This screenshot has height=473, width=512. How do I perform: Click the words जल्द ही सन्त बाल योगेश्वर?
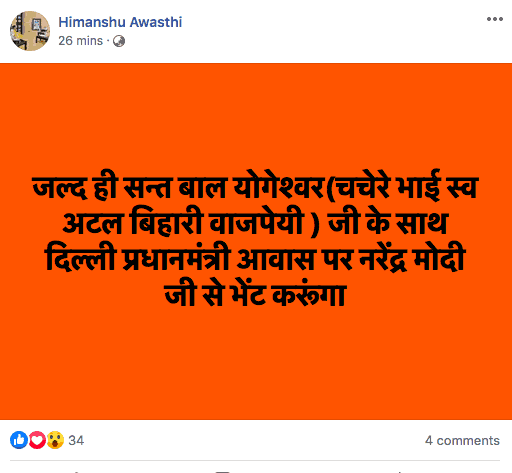tap(179, 186)
